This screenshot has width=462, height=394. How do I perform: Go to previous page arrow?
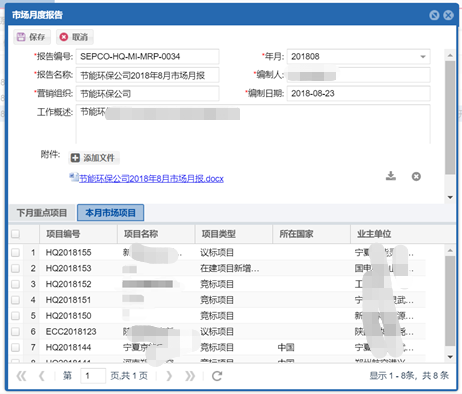coord(41,376)
